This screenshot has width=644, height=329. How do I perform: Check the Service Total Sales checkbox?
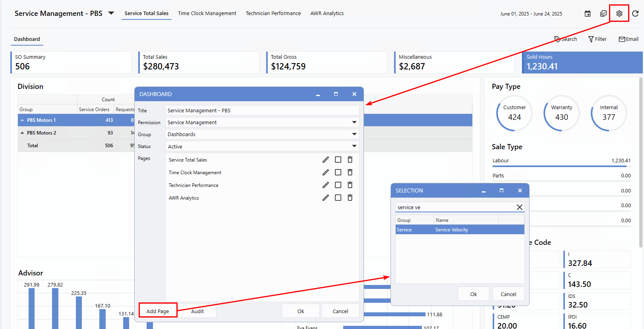pos(338,160)
